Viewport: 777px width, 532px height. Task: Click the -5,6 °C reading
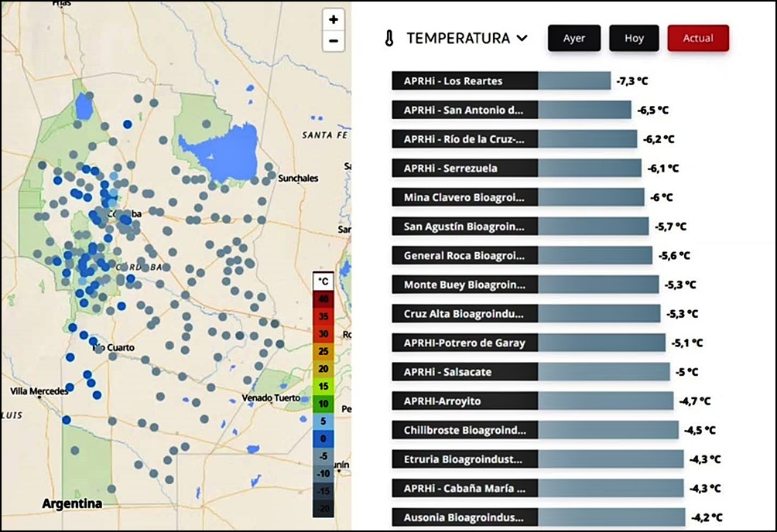point(674,256)
